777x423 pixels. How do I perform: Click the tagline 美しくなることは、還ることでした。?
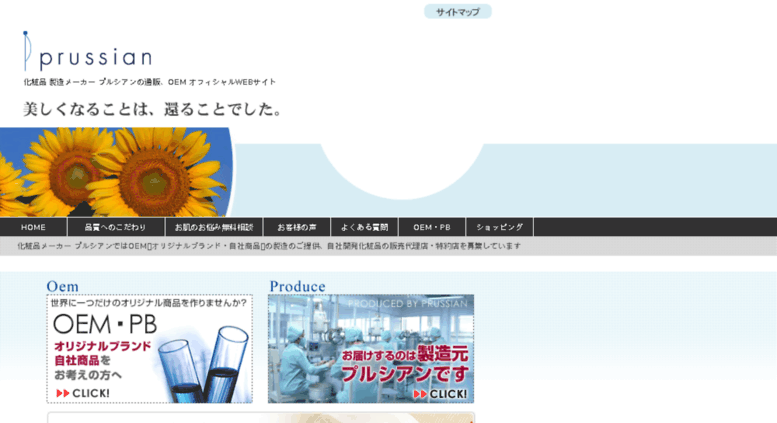[153, 109]
